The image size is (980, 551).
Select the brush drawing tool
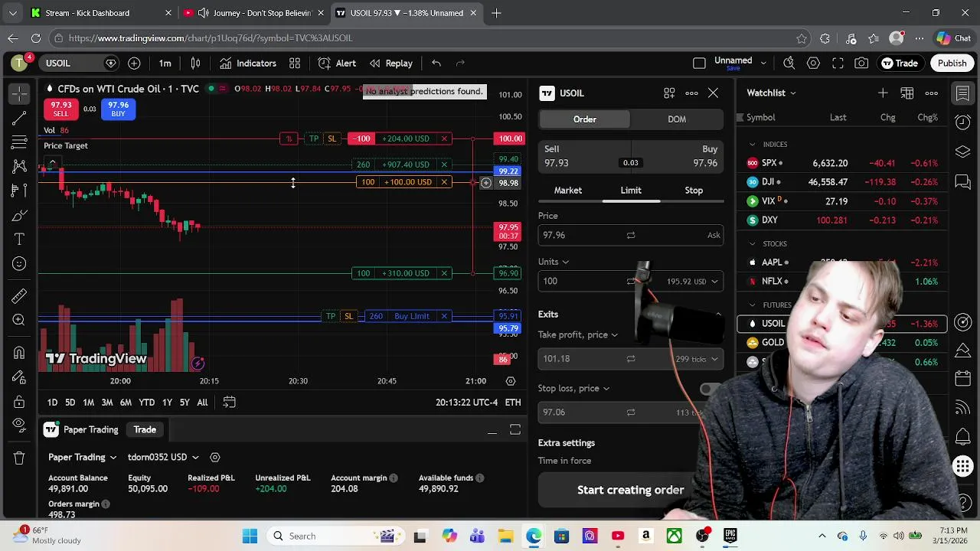tap(19, 215)
